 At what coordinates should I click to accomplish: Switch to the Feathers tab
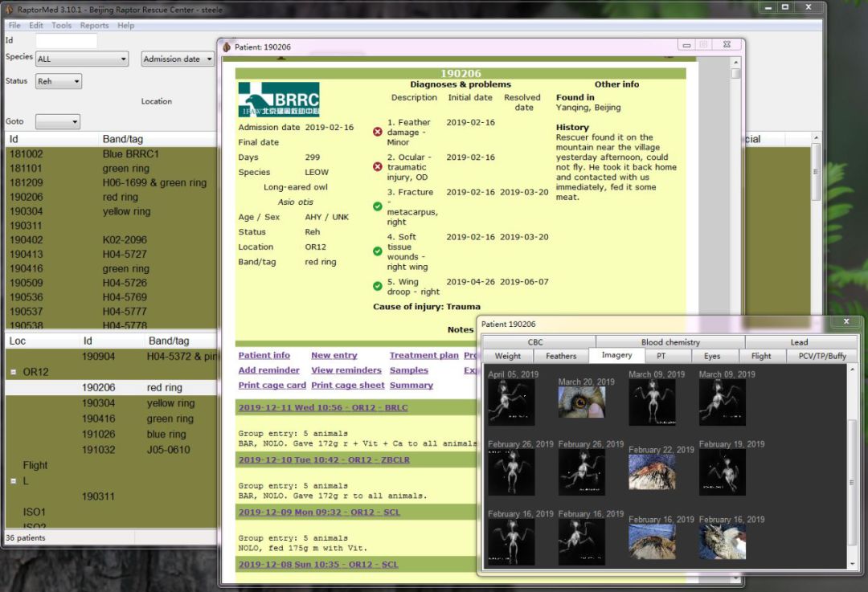[x=561, y=356]
